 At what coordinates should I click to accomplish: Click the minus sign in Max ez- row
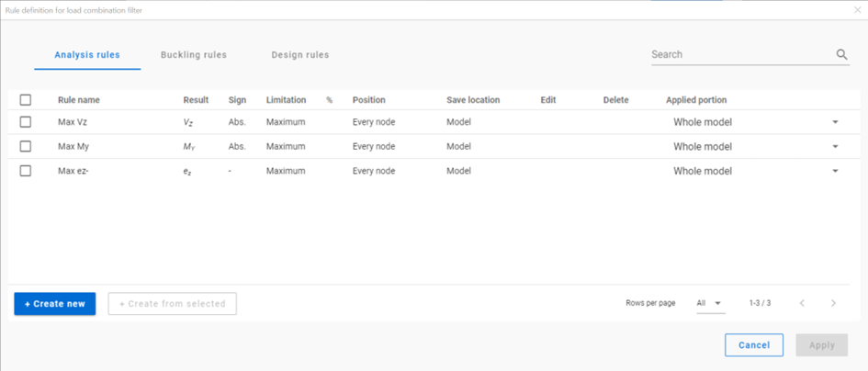point(230,171)
